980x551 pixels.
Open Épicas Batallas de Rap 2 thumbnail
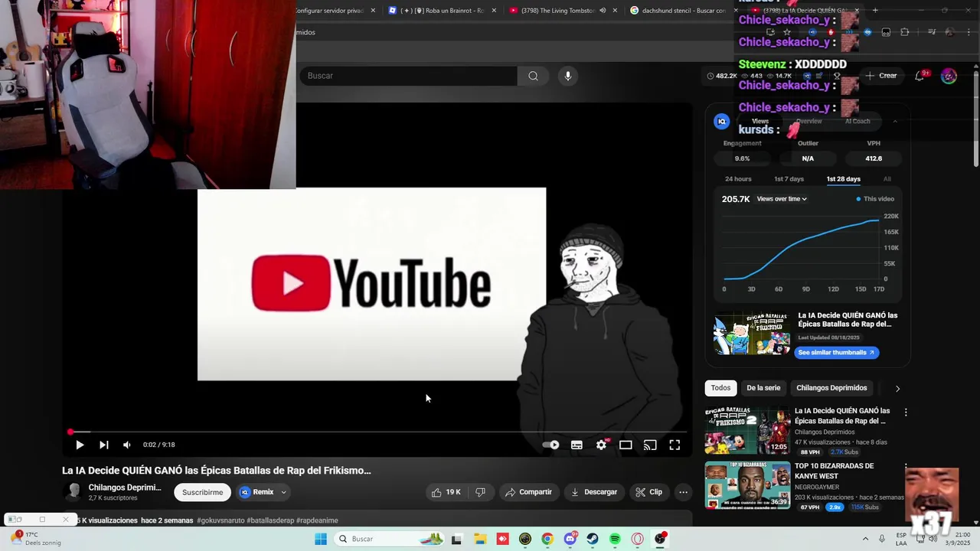click(747, 431)
